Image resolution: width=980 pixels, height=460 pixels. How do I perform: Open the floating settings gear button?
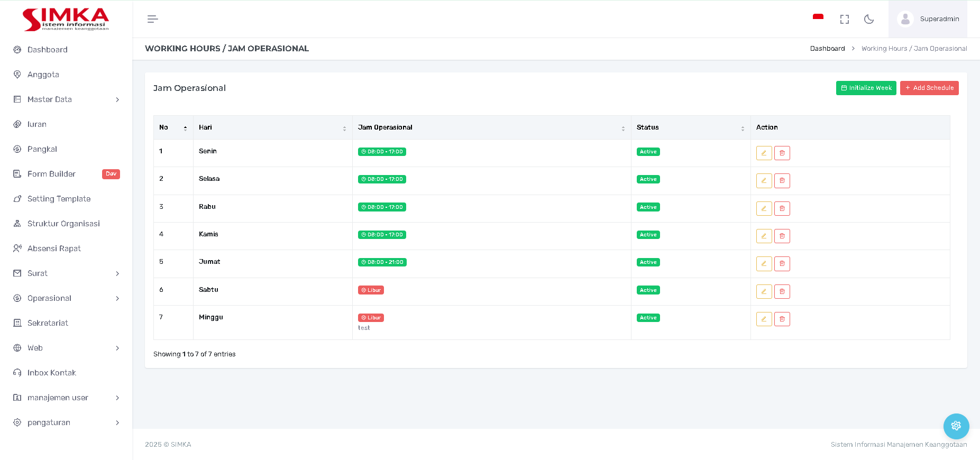[956, 426]
